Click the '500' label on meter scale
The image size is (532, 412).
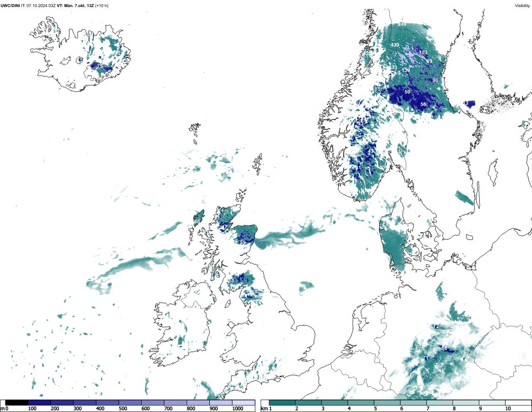pos(123,409)
